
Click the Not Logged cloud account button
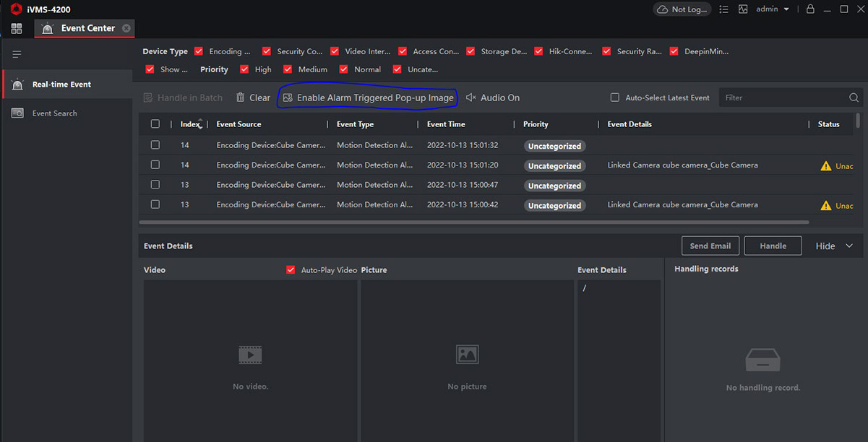pos(682,9)
